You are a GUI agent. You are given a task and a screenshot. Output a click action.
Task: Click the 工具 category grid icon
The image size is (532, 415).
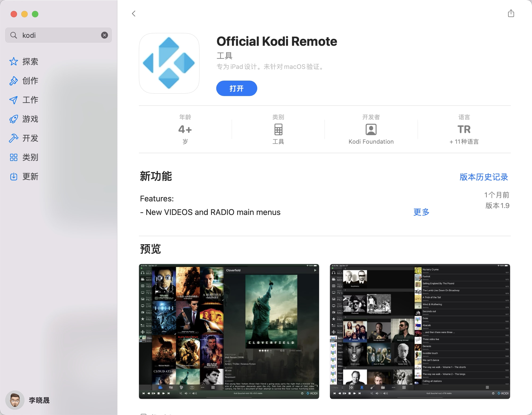pyautogui.click(x=278, y=129)
